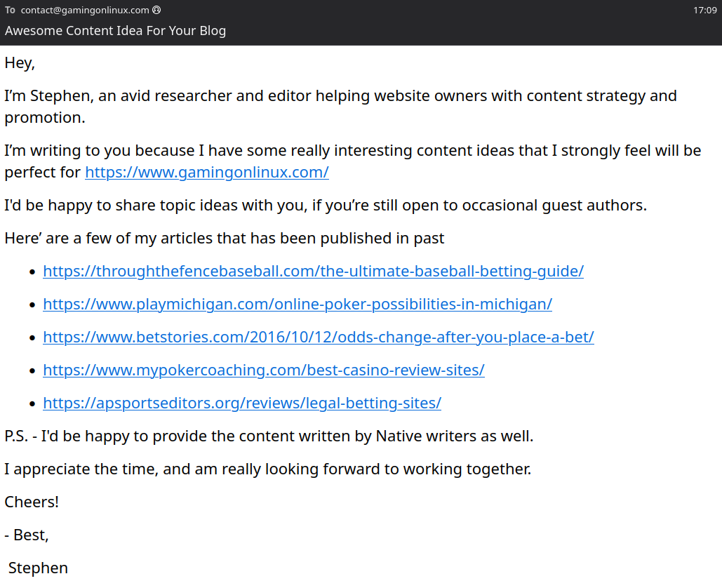Open the ultimate baseball betting guide link
722x588 pixels.
[x=313, y=271]
